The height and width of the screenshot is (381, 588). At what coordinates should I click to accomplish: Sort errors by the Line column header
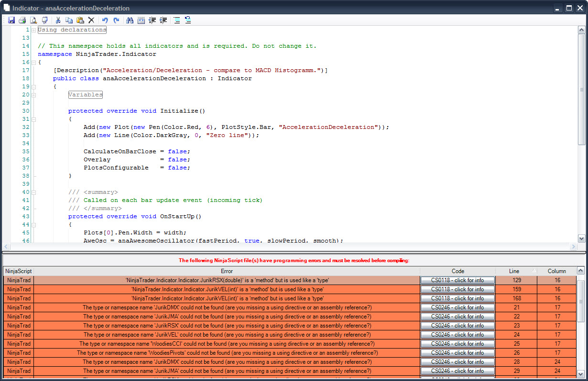pos(514,271)
